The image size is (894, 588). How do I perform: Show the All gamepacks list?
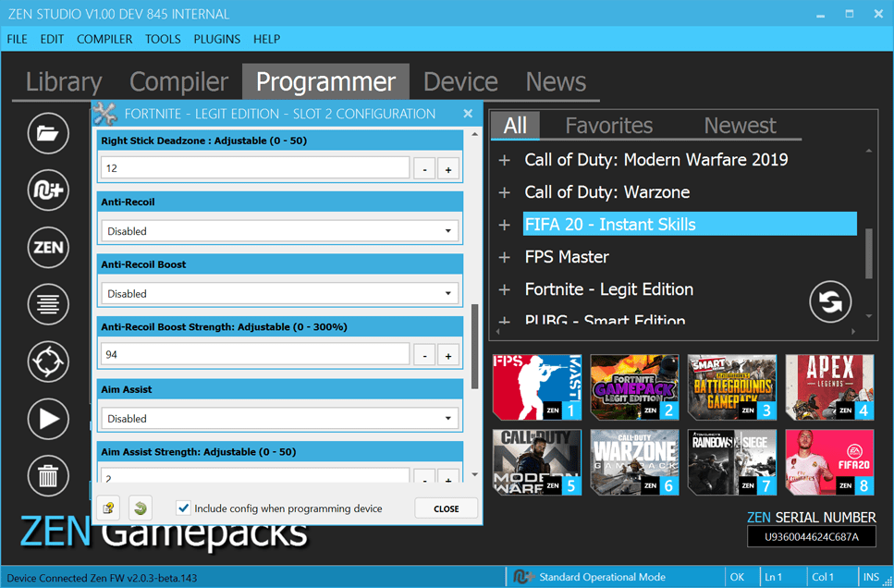515,126
